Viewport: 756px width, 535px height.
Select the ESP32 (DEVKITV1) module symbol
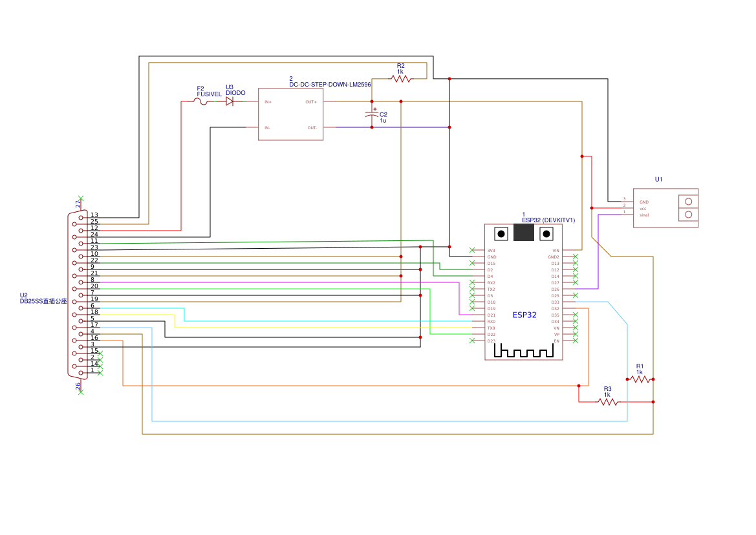pos(524,291)
